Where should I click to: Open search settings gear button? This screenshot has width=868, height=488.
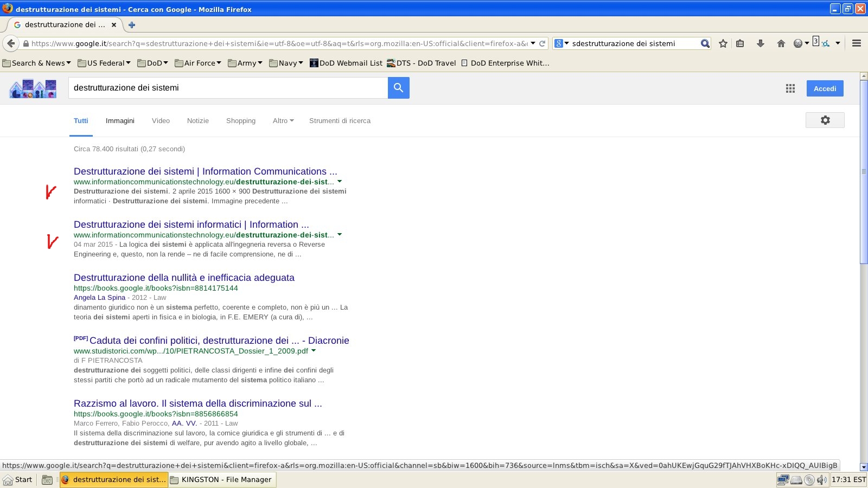[825, 120]
